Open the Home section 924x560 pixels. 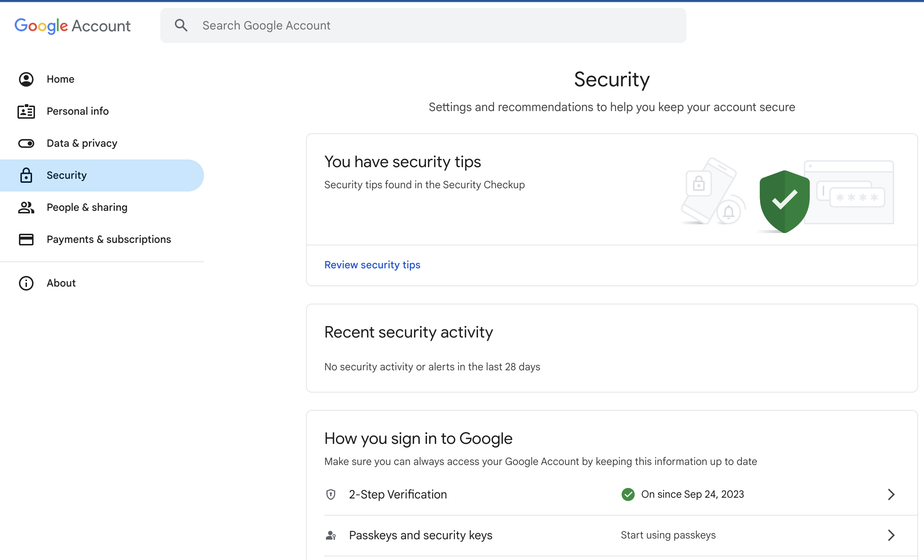point(102,79)
